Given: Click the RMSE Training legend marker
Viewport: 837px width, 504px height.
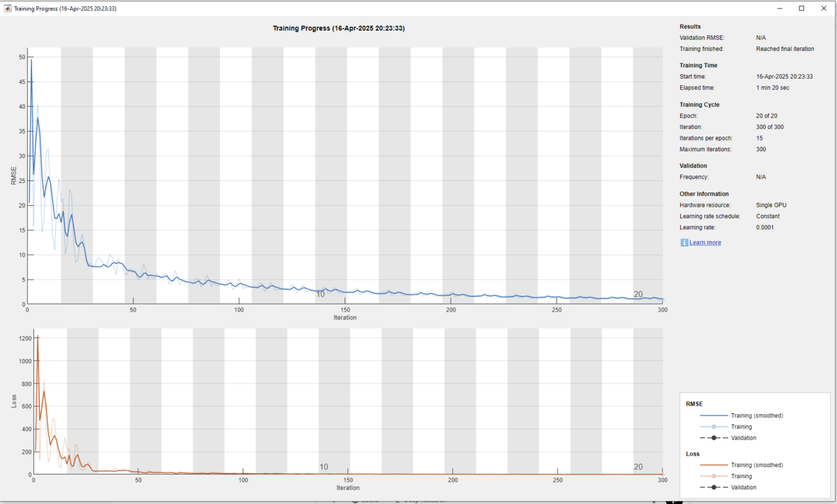Looking at the screenshot, I should point(714,427).
